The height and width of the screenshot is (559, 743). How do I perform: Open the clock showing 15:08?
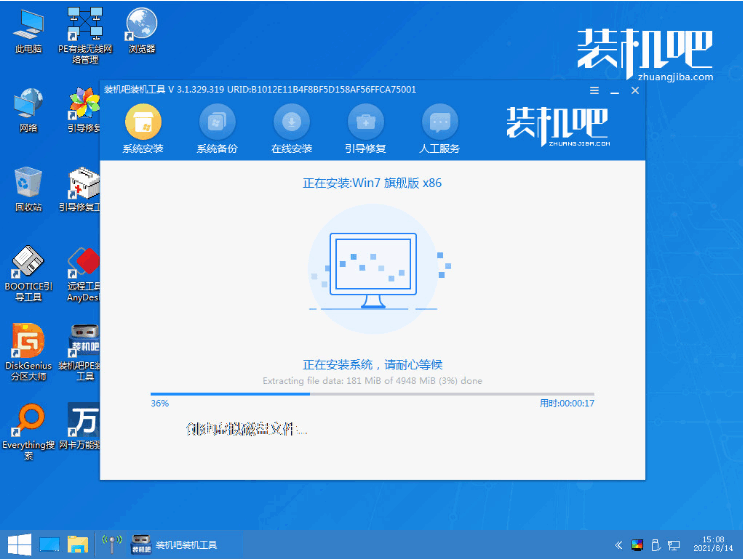tap(713, 544)
